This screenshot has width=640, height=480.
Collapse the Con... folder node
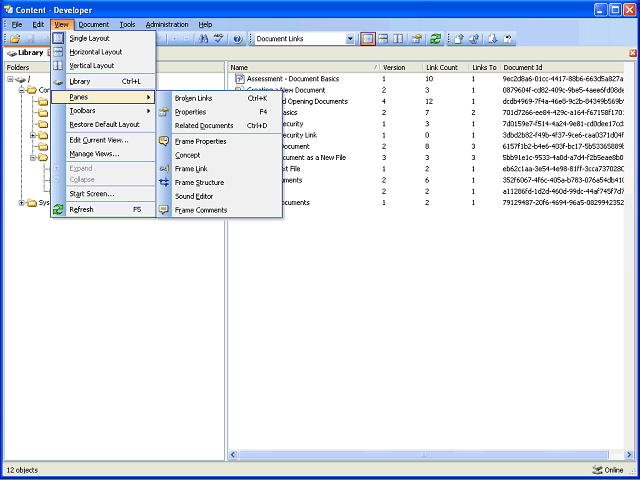21,90
